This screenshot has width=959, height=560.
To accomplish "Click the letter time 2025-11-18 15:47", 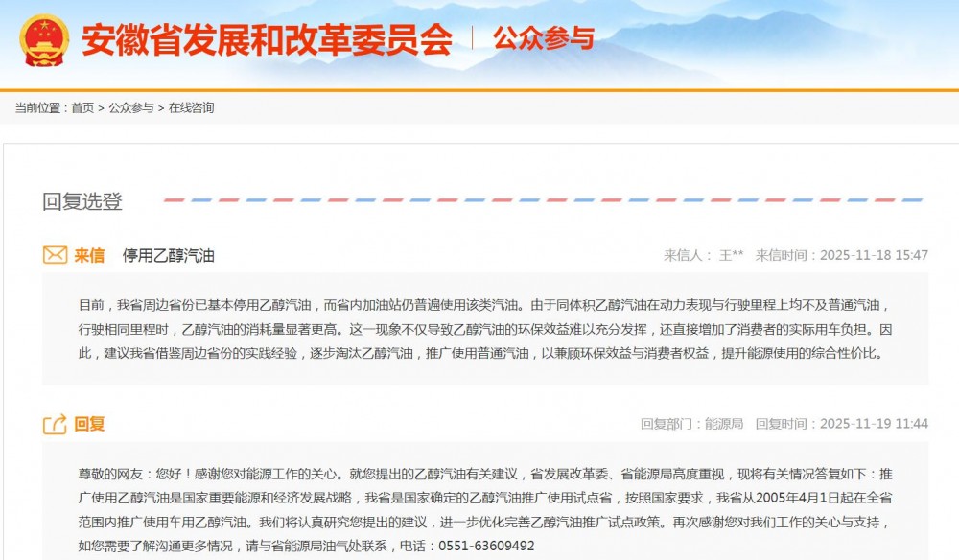I will 874,255.
